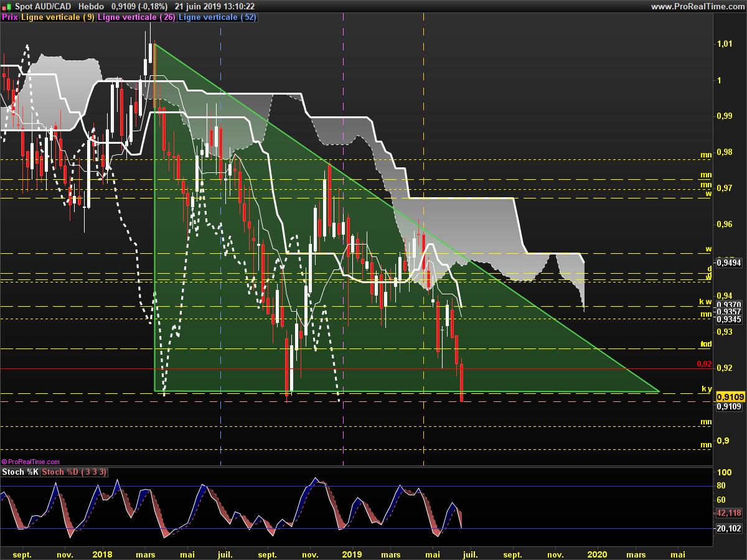The height and width of the screenshot is (560, 747).
Task: Click the 0,9345 price tag
Action: tap(728, 319)
